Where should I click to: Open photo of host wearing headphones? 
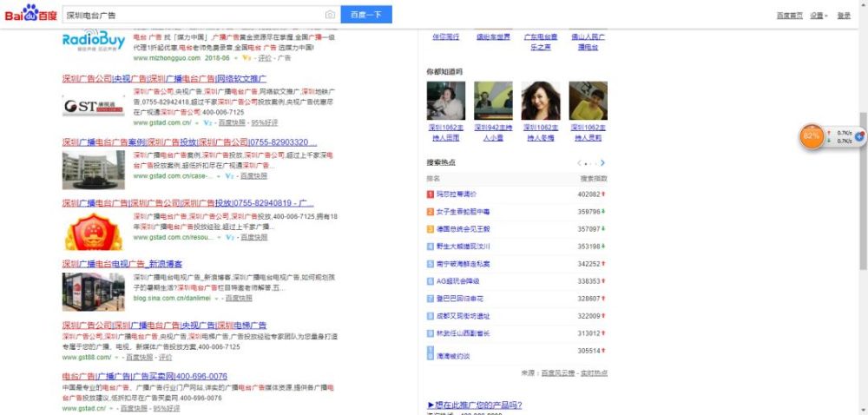click(446, 101)
